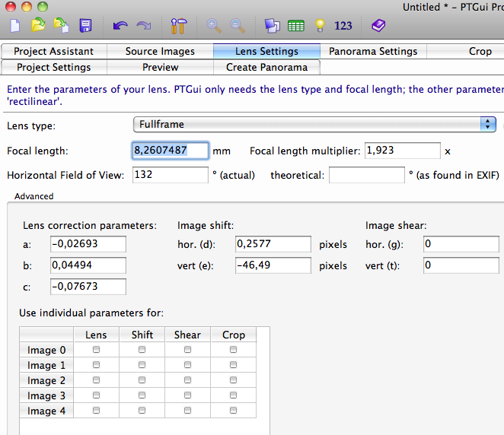This screenshot has width=504, height=435.
Task: Enable individual Lens parameter for Image 0
Action: click(x=96, y=350)
